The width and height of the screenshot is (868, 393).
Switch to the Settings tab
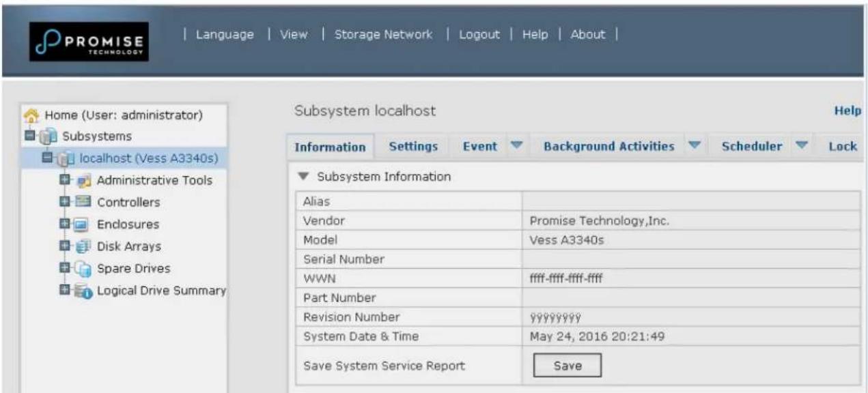click(x=413, y=146)
